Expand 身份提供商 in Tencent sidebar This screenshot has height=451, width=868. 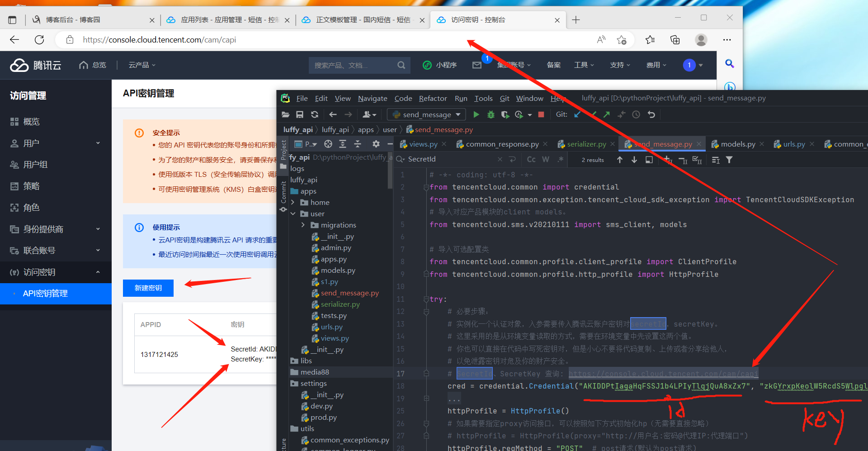[98, 229]
